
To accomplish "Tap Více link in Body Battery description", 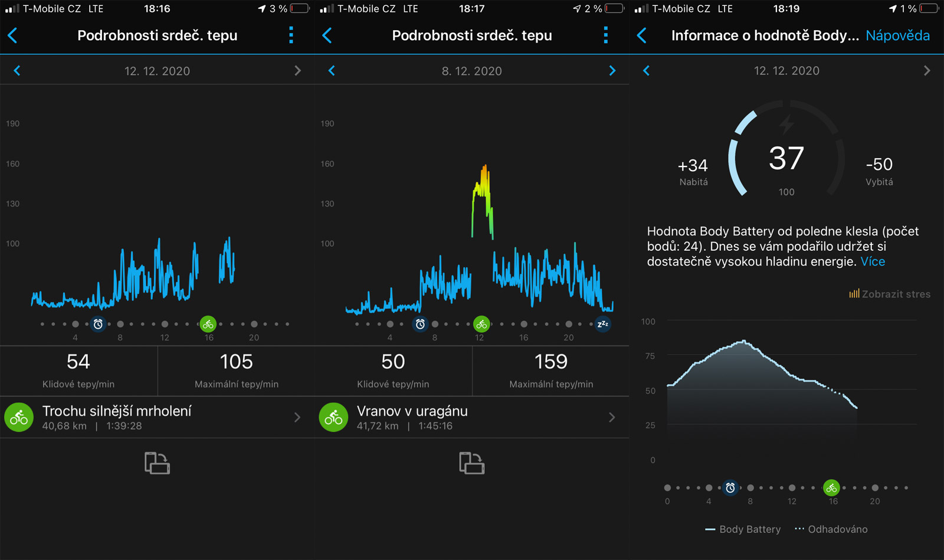I will (873, 261).
